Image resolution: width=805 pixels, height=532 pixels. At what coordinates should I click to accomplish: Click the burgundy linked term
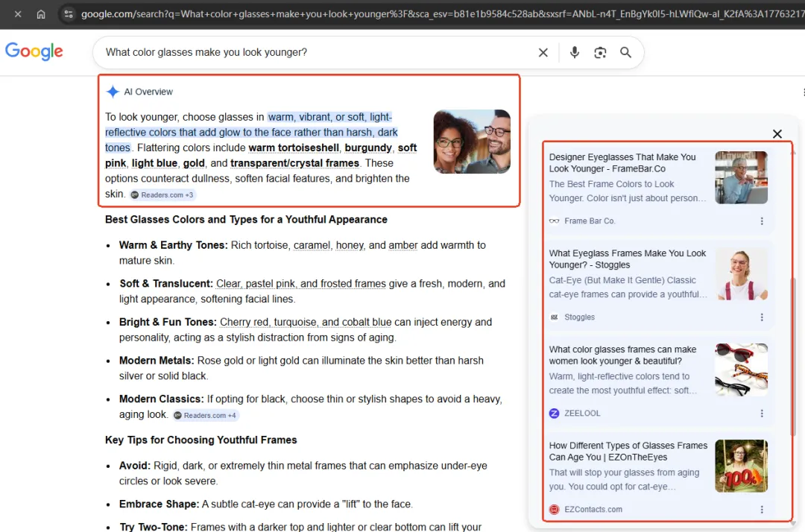[368, 148]
